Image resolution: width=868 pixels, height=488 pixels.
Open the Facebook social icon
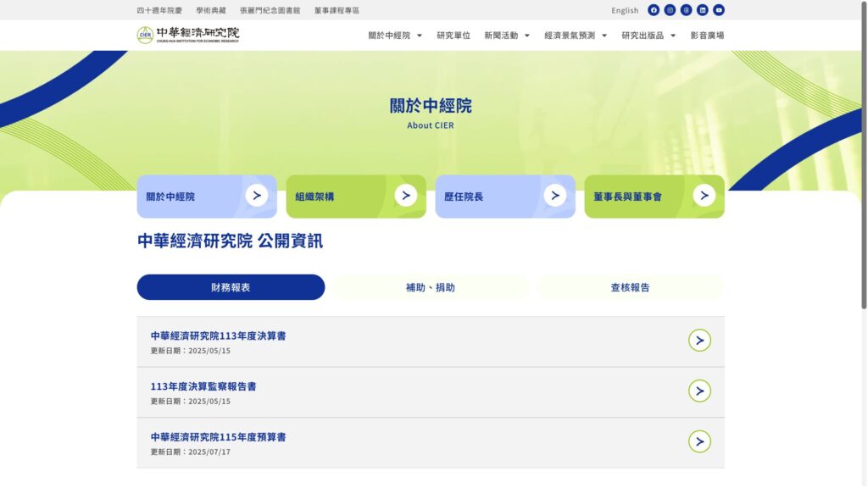coord(654,10)
